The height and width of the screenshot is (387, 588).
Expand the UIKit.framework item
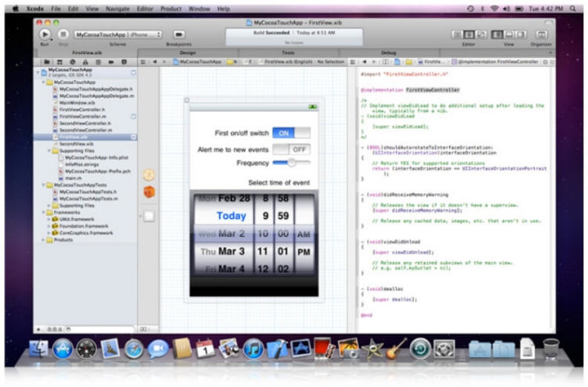point(49,219)
